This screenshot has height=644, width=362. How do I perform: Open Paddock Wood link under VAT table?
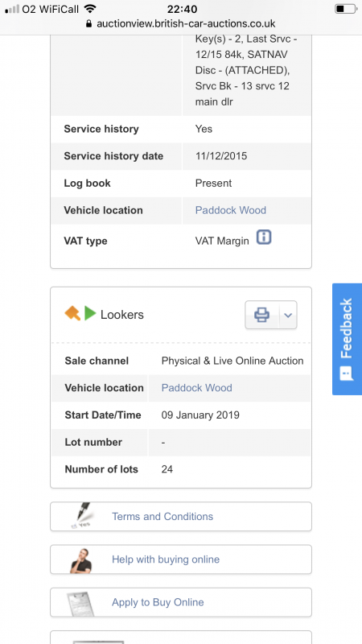[231, 210]
